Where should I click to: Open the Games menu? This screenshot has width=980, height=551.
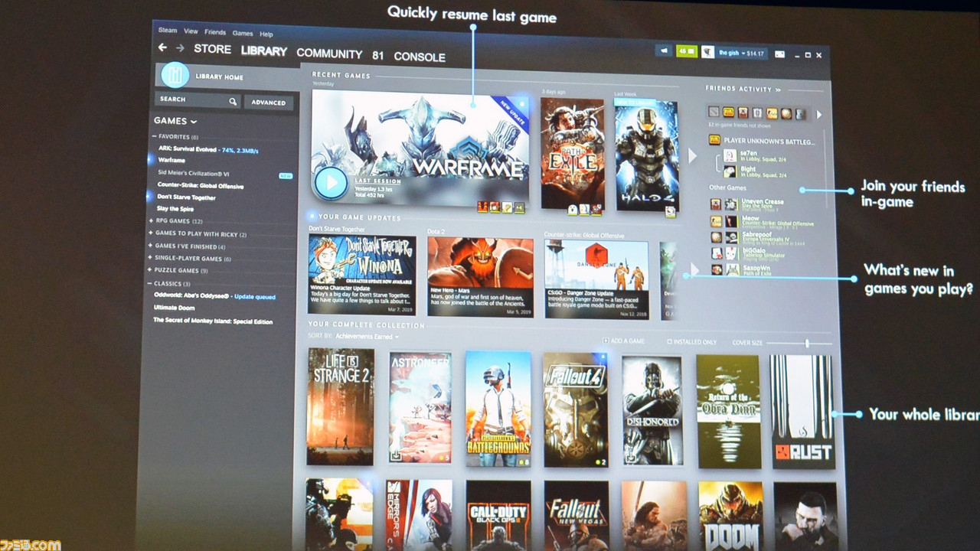[243, 33]
